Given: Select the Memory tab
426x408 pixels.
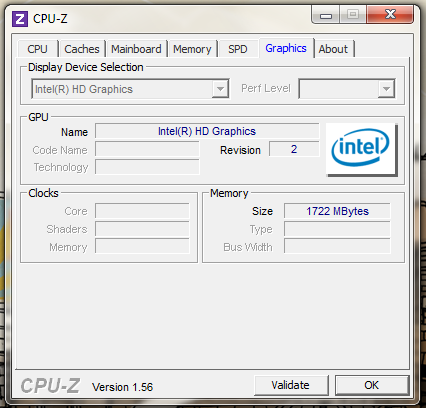Looking at the screenshot, I should tap(192, 49).
